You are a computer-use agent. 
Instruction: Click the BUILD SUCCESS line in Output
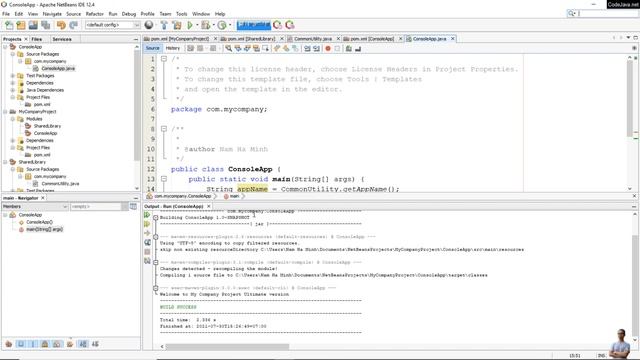pyautogui.click(x=178, y=307)
